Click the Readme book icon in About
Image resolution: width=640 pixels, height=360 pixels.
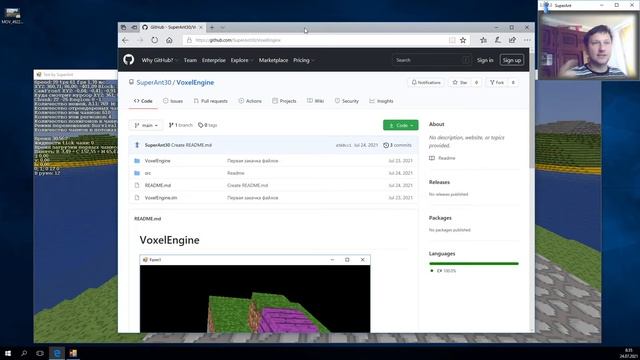pyautogui.click(x=432, y=158)
